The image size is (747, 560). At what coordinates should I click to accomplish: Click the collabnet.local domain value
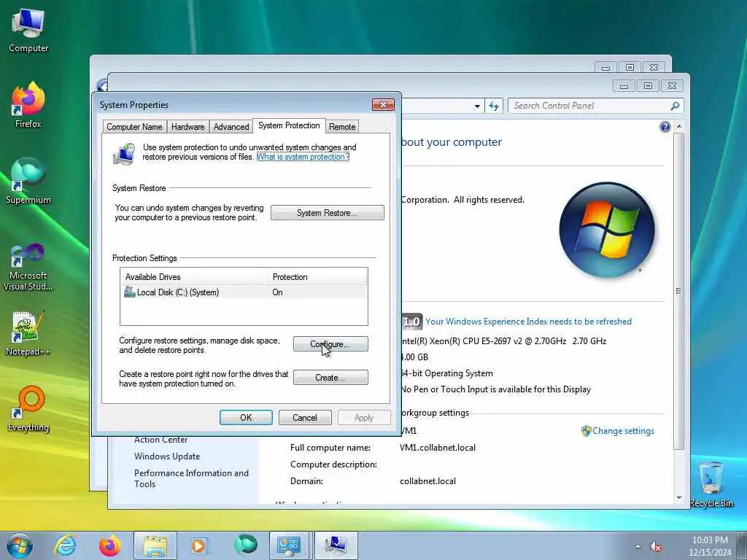(427, 481)
